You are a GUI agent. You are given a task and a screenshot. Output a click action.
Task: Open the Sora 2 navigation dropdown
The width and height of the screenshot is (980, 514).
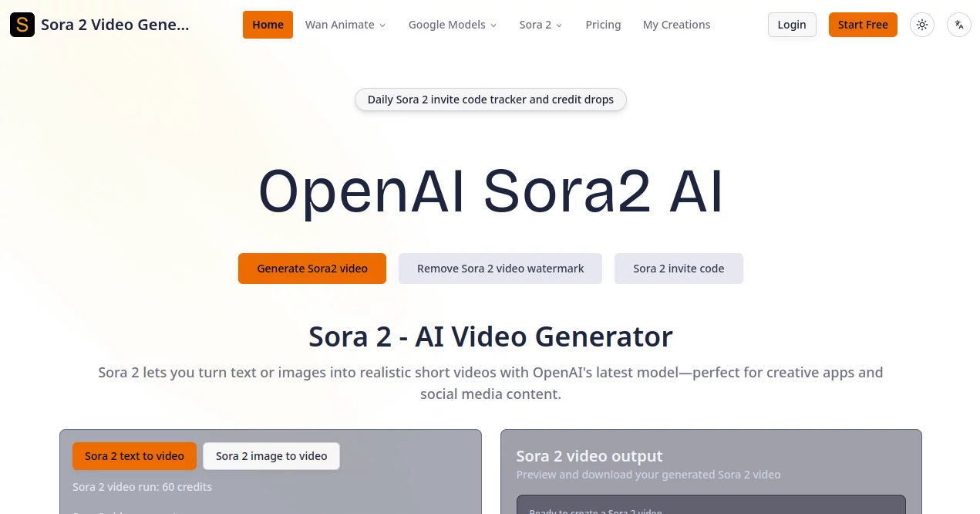(x=541, y=24)
